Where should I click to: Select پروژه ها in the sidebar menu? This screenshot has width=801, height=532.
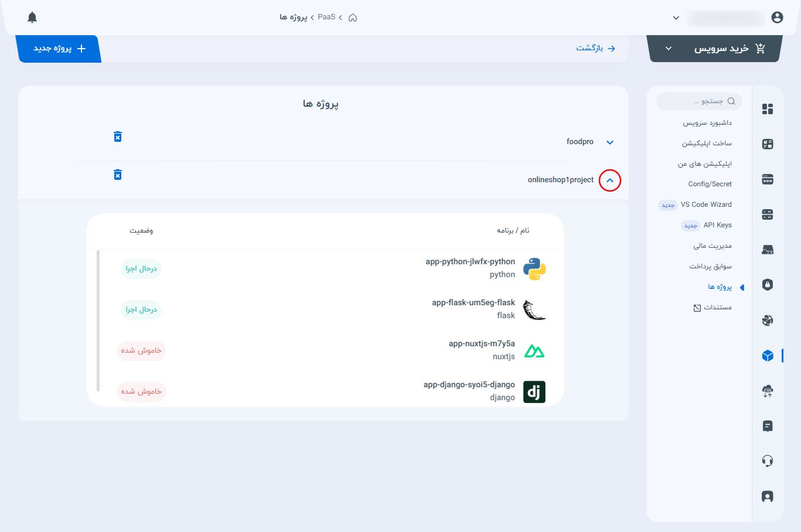720,287
